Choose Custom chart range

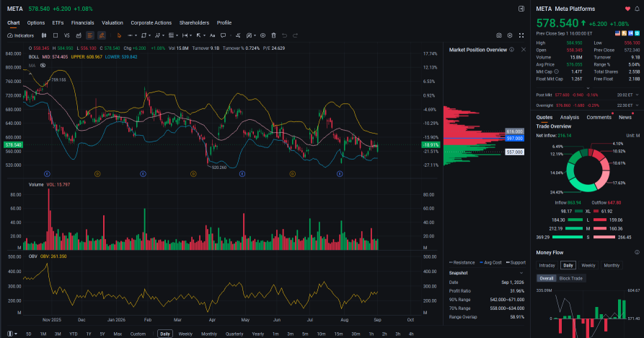point(138,334)
